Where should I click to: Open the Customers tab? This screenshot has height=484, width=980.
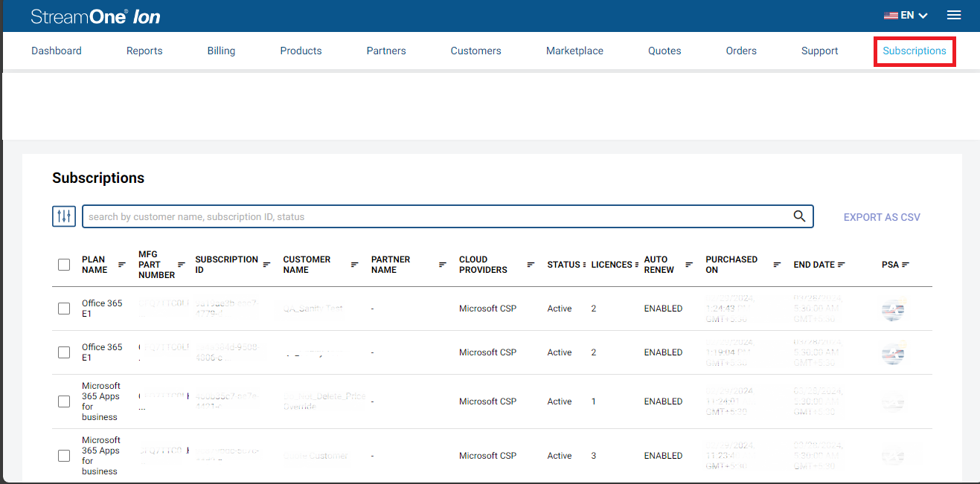(476, 51)
